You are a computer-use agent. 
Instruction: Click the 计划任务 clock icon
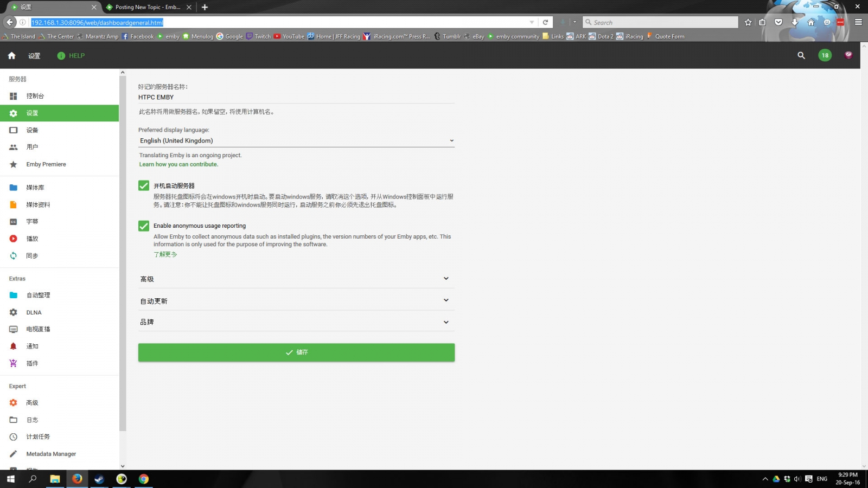click(14, 437)
